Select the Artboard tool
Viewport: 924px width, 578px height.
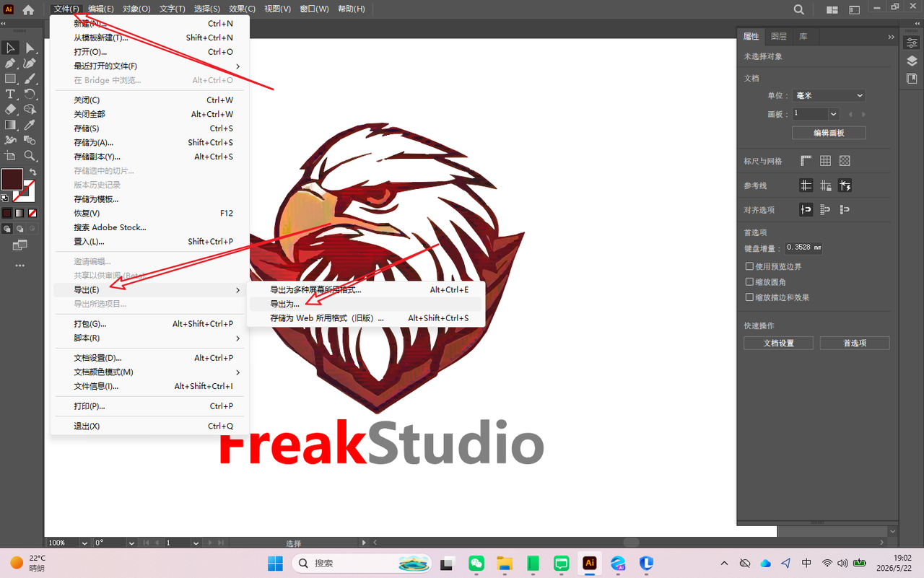tap(10, 155)
